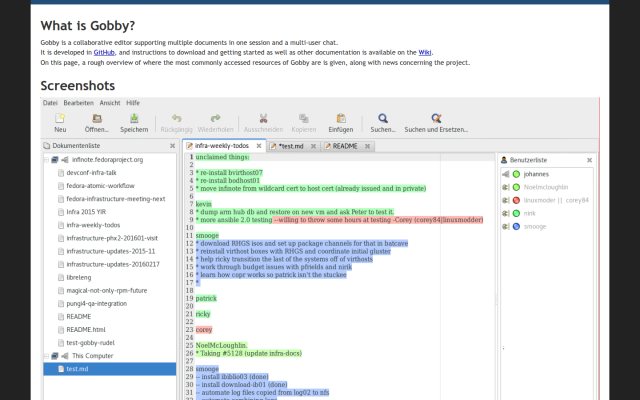Click green dot beside Noelmcloughlin
The width and height of the screenshot is (640, 400).
516,187
